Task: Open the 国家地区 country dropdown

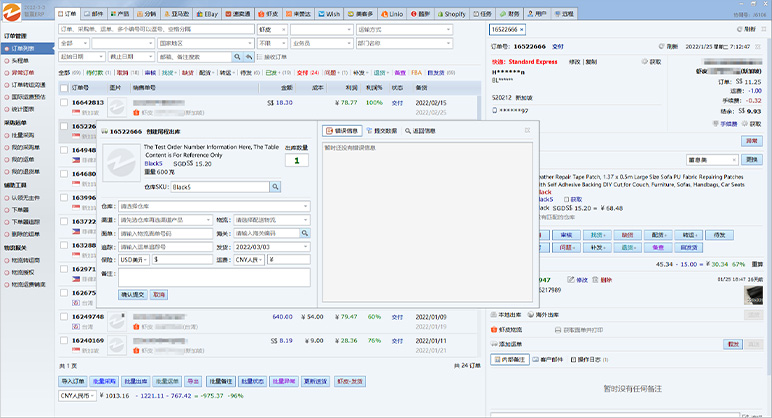Action: [x=203, y=44]
